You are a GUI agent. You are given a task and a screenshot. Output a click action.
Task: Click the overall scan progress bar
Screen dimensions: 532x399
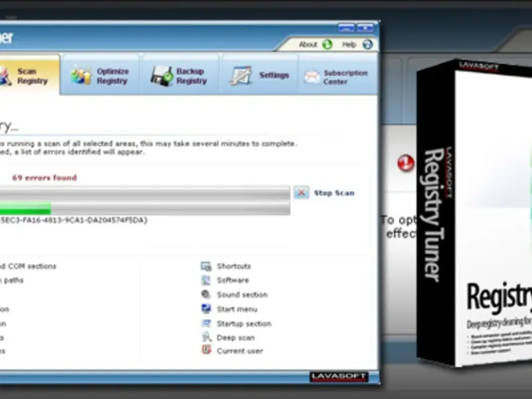(145, 193)
